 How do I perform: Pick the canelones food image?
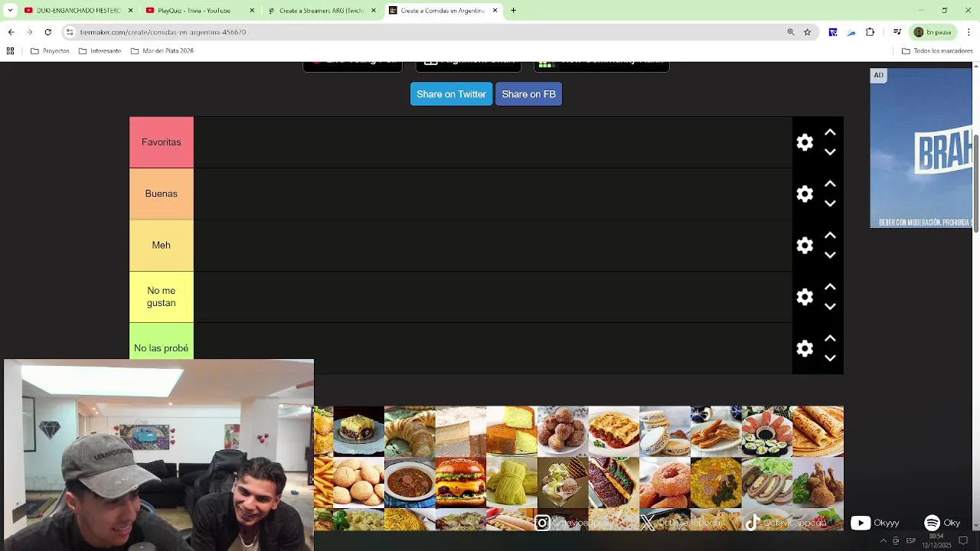[x=614, y=432]
